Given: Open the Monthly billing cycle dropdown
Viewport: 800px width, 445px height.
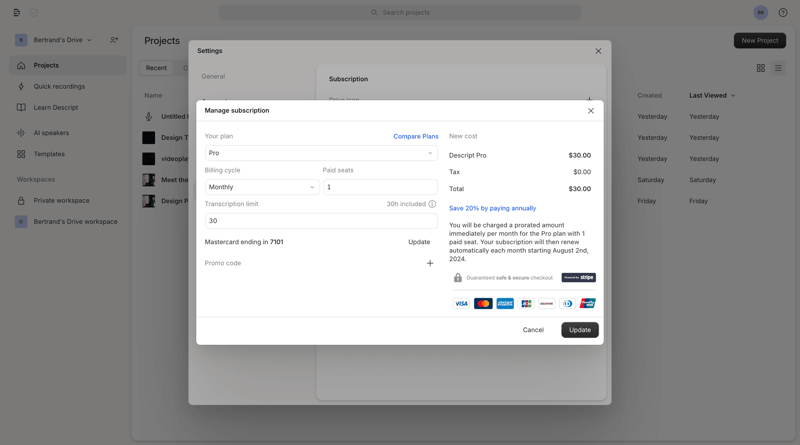Looking at the screenshot, I should click(262, 187).
